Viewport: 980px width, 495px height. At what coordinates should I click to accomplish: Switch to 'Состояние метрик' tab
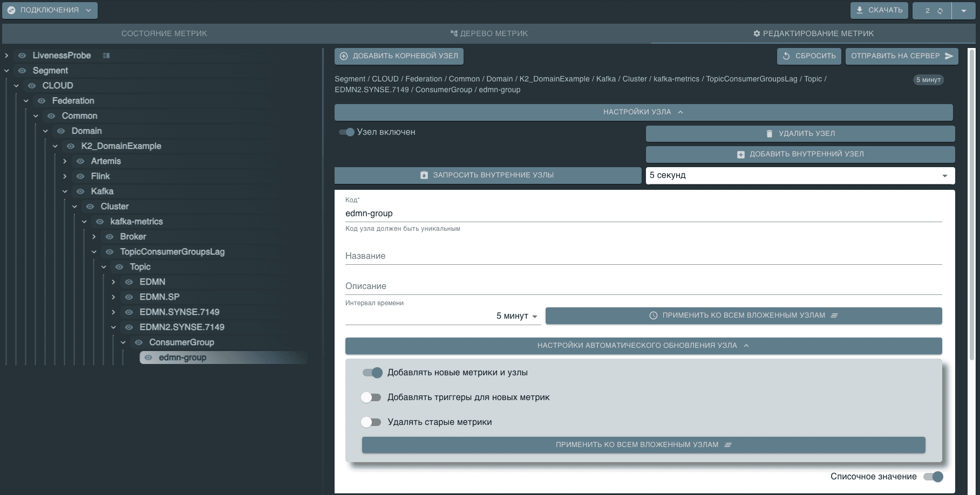[x=164, y=33]
